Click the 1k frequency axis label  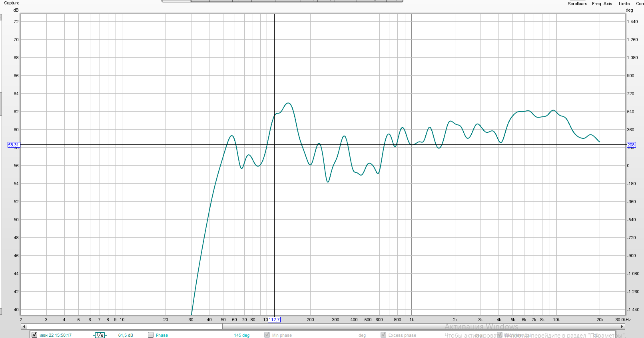pos(411,320)
